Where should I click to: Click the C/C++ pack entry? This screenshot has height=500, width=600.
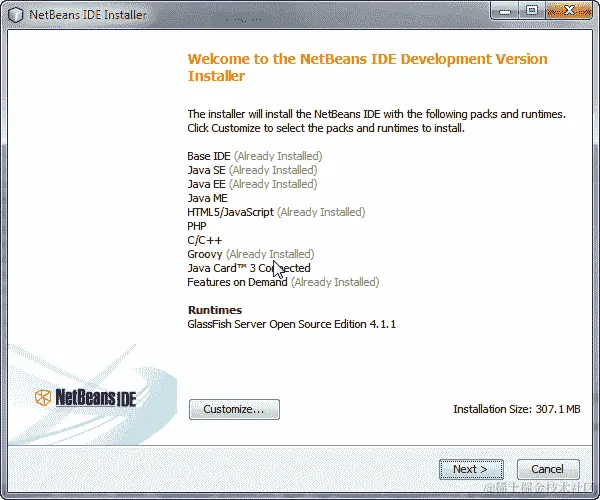[x=204, y=240]
